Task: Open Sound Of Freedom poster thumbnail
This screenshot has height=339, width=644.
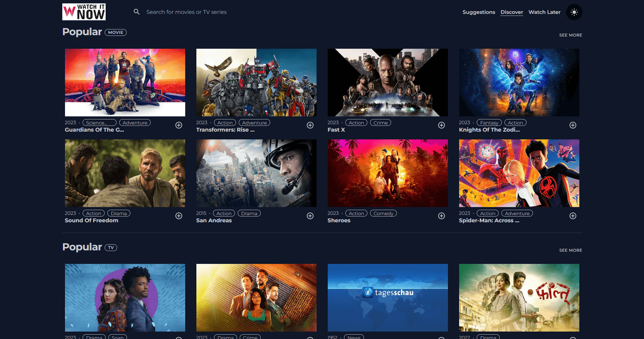Action: (125, 173)
